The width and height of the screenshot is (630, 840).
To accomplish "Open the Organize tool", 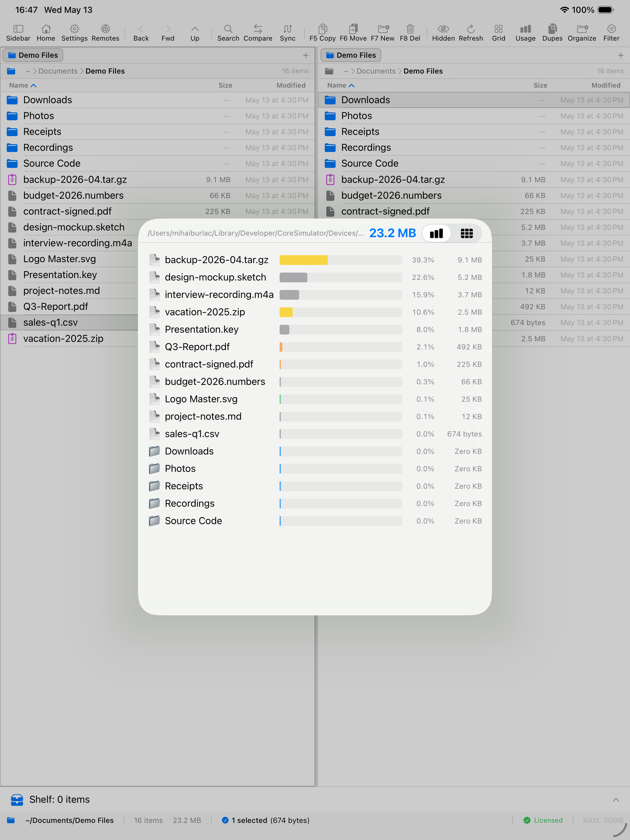I will tap(582, 33).
